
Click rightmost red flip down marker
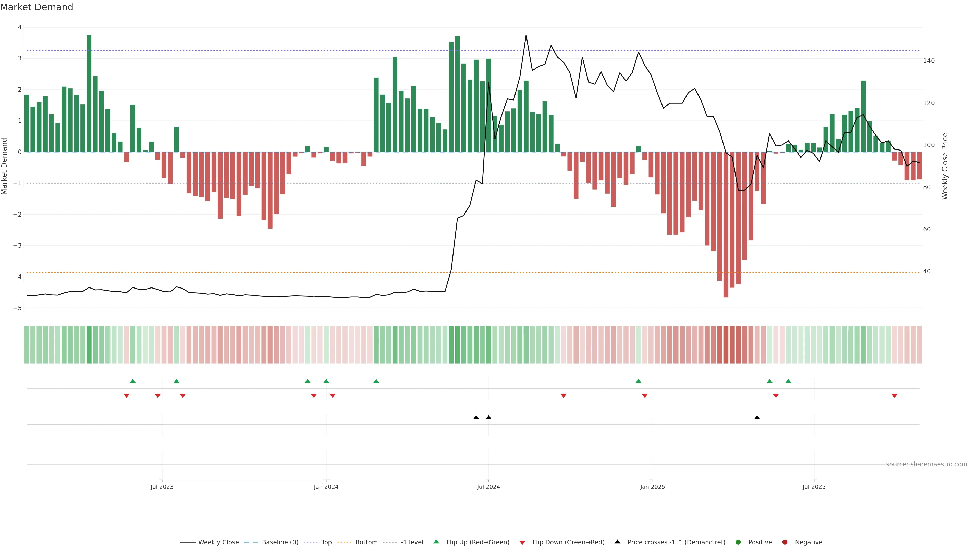[895, 396]
